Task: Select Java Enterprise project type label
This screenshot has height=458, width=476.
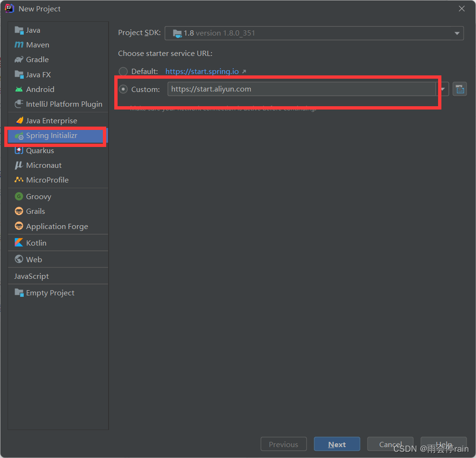Action: [52, 121]
